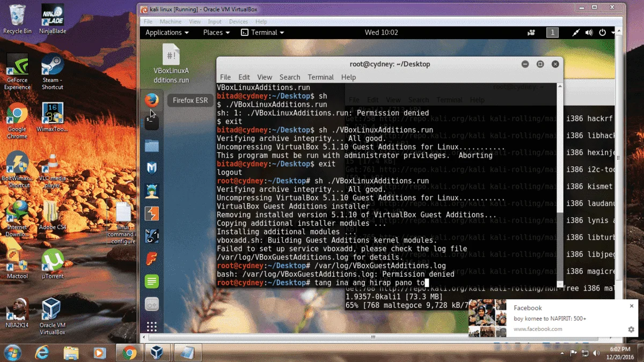Open Search menu in the terminal window

[x=290, y=77]
